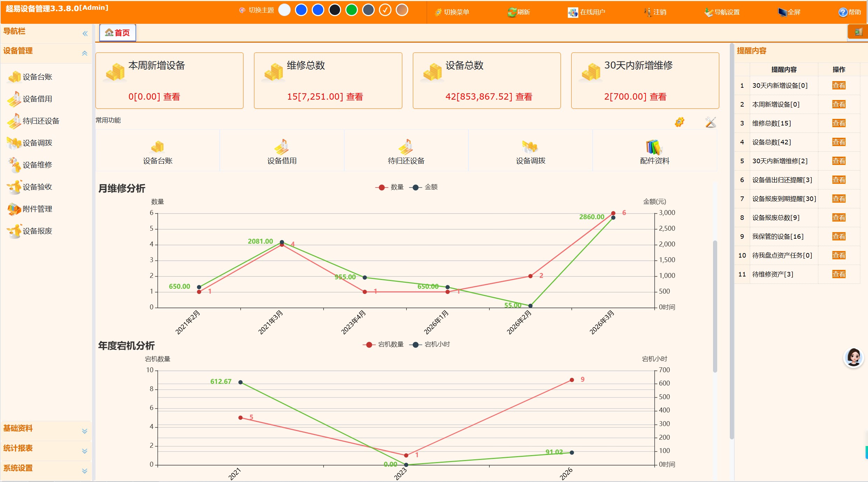This screenshot has height=482, width=868.
Task: Open 设备台账 icon in common functions
Action: [x=157, y=147]
